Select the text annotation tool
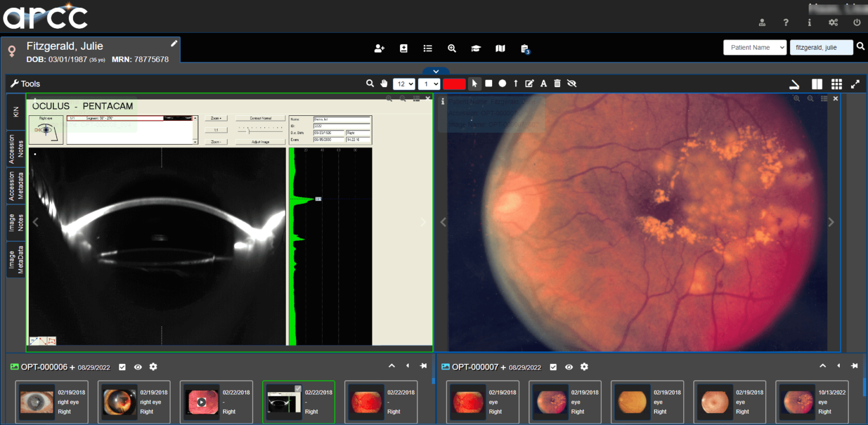The image size is (868, 425). click(543, 83)
